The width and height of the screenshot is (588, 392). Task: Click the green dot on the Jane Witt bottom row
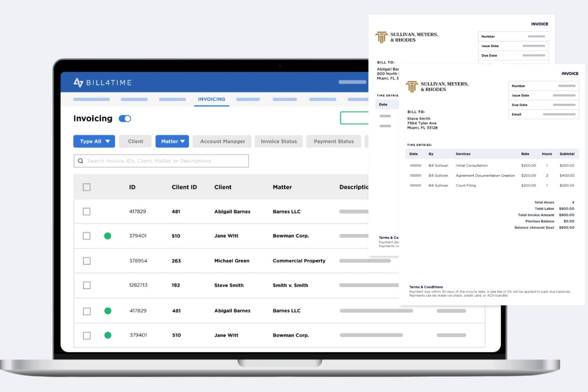[x=107, y=335]
